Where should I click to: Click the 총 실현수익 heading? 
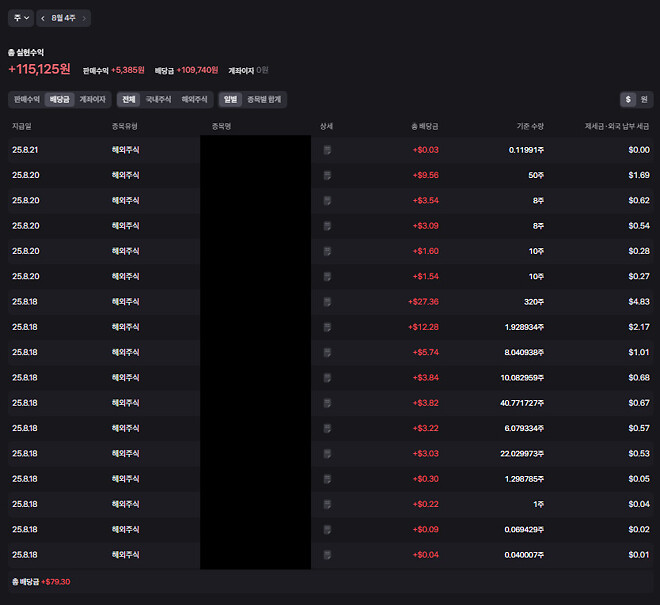pyautogui.click(x=26, y=52)
